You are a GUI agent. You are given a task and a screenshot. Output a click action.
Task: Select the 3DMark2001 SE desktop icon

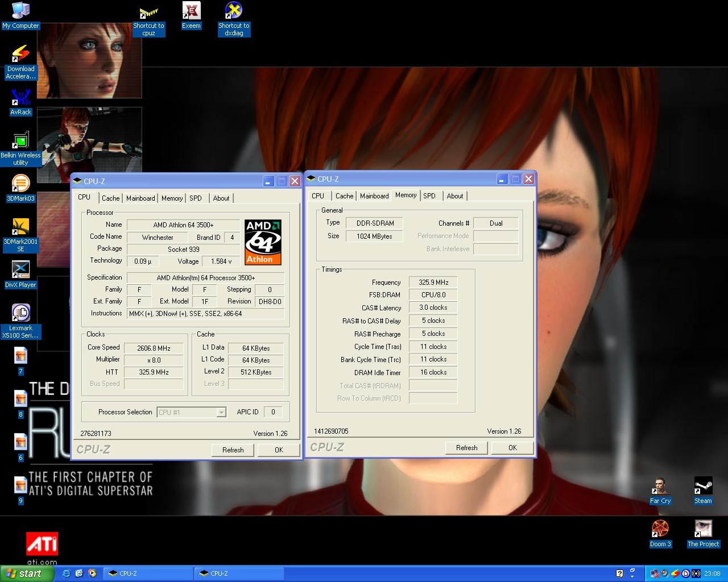[x=20, y=235]
